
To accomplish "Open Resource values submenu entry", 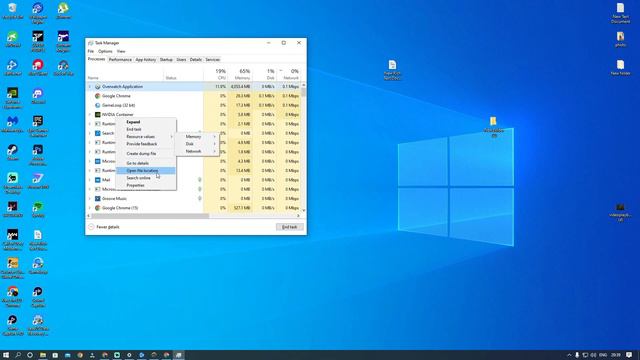I will 146,137.
